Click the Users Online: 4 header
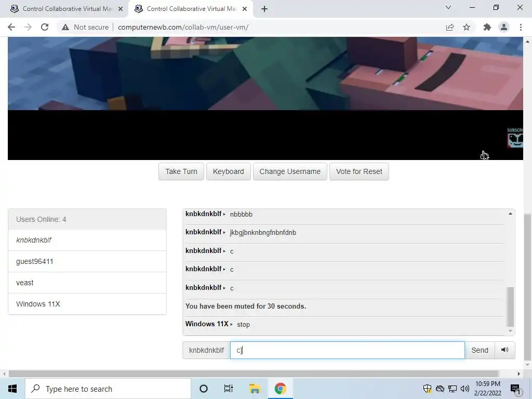Image resolution: width=532 pixels, height=399 pixels. coord(87,219)
